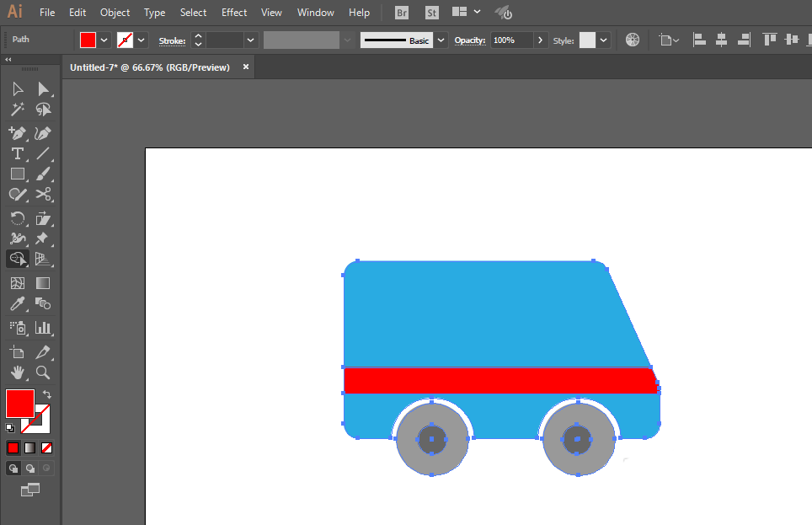The width and height of the screenshot is (812, 525).
Task: Set paint mode to Color
Action: (x=13, y=447)
